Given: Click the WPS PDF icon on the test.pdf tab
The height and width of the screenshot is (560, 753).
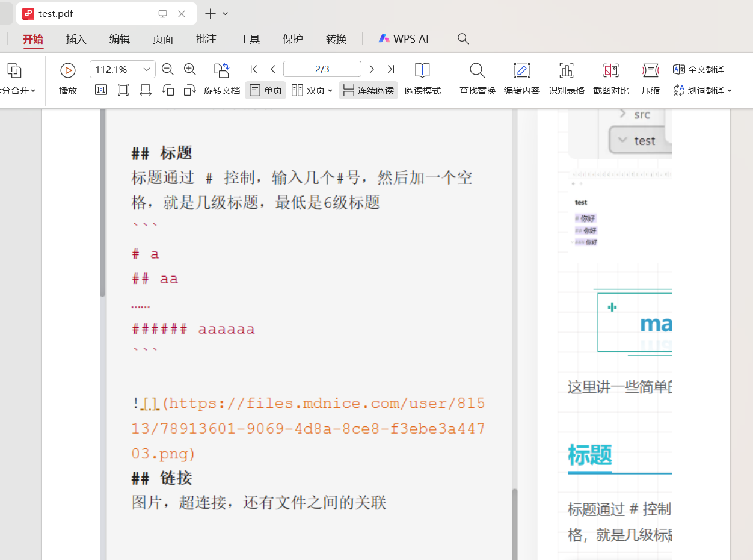Looking at the screenshot, I should pyautogui.click(x=28, y=13).
